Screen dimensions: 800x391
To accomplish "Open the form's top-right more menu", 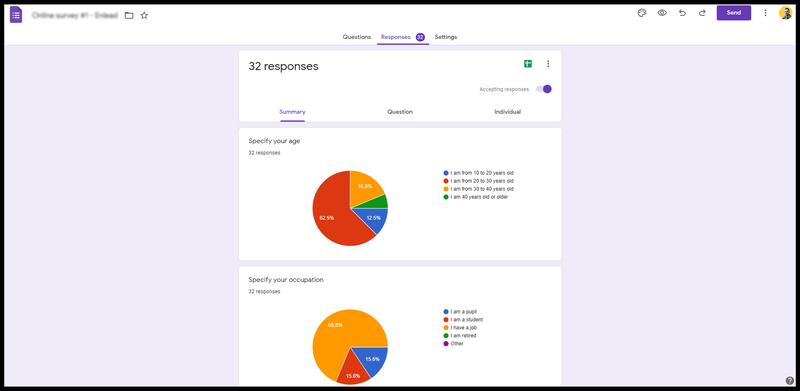I will click(x=765, y=13).
